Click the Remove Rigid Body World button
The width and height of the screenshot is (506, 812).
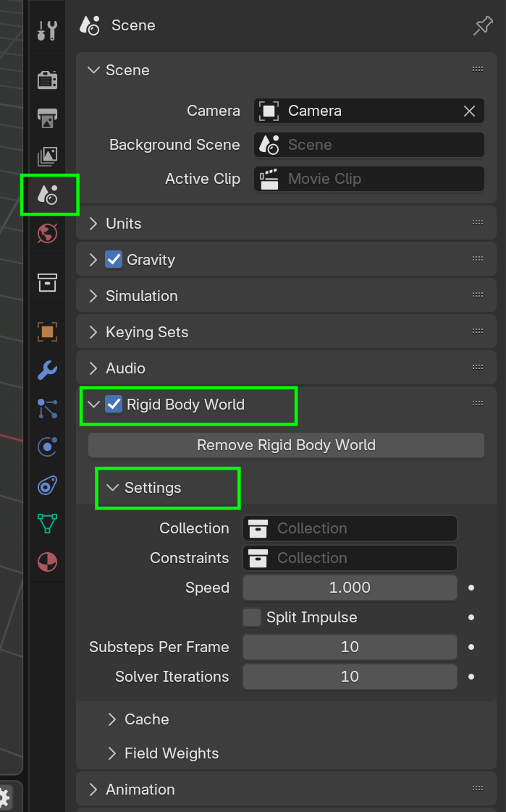286,445
